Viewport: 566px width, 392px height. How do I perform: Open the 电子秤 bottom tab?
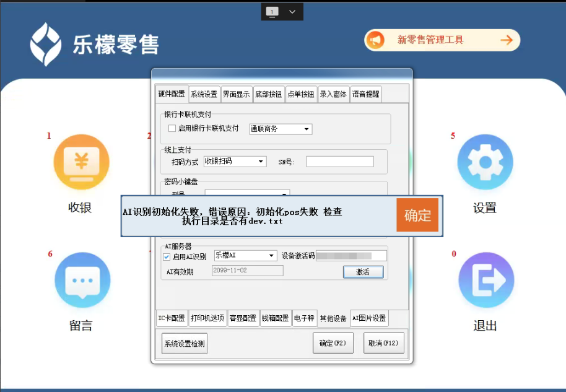tap(304, 318)
